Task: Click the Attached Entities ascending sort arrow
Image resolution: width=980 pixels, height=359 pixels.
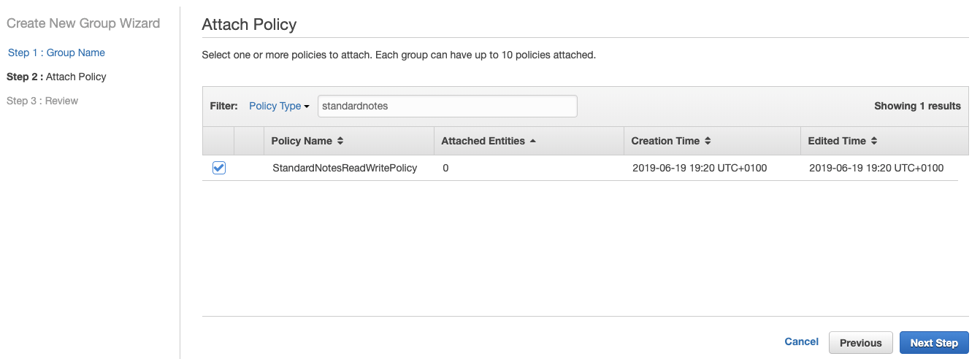Action: point(533,141)
